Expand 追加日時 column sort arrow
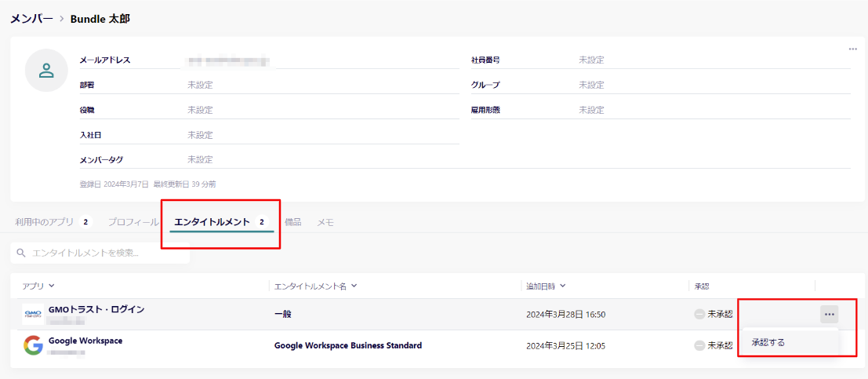 coord(563,286)
